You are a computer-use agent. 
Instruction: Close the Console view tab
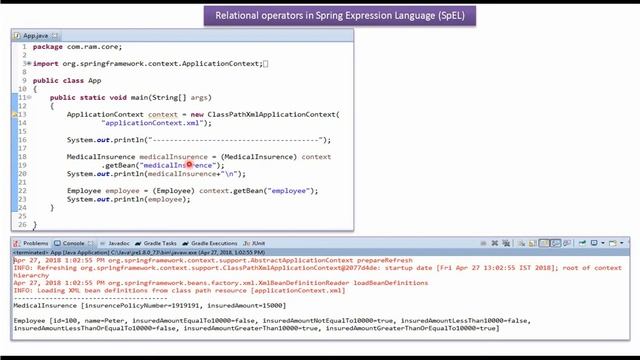pyautogui.click(x=90, y=243)
